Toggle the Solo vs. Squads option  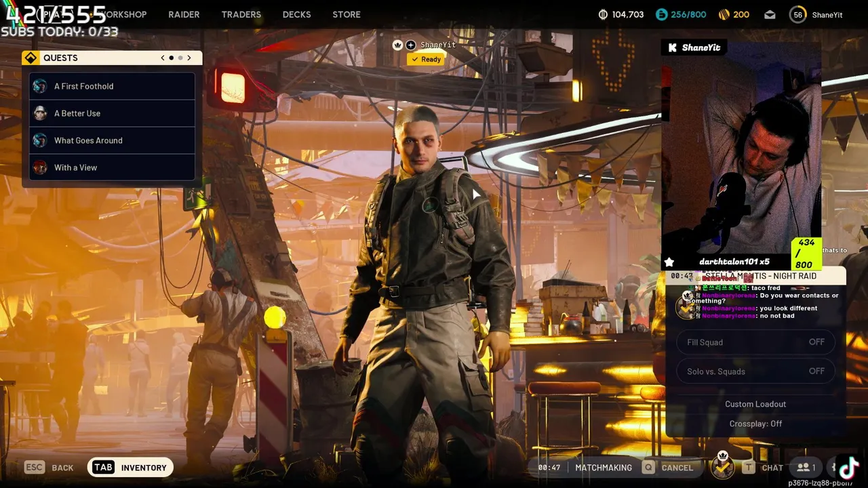(755, 371)
